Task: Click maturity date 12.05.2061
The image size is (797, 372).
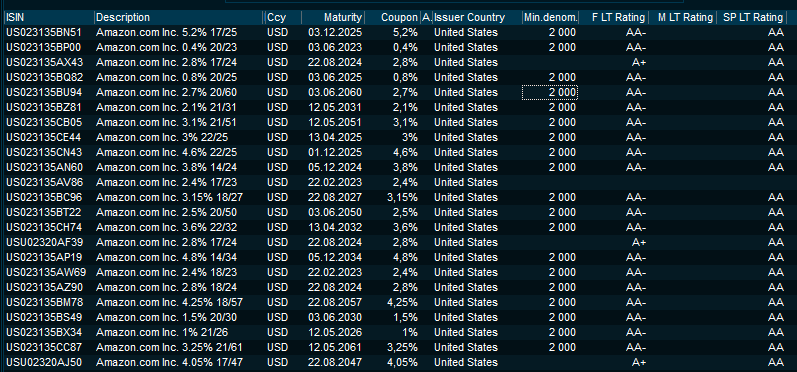Action: [x=335, y=347]
